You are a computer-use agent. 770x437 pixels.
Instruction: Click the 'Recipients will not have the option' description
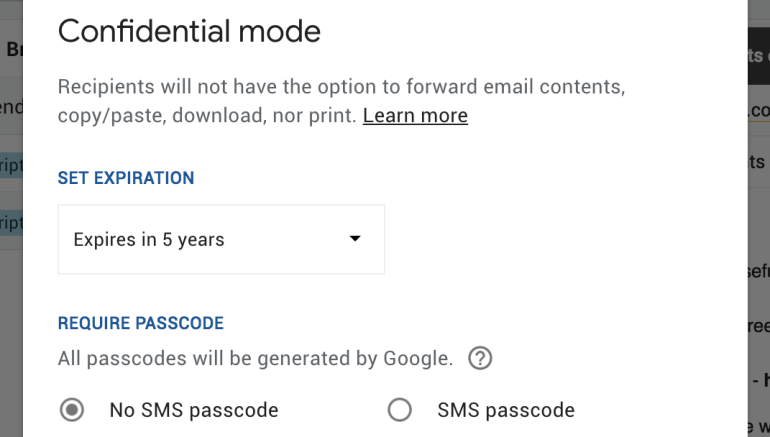click(341, 87)
